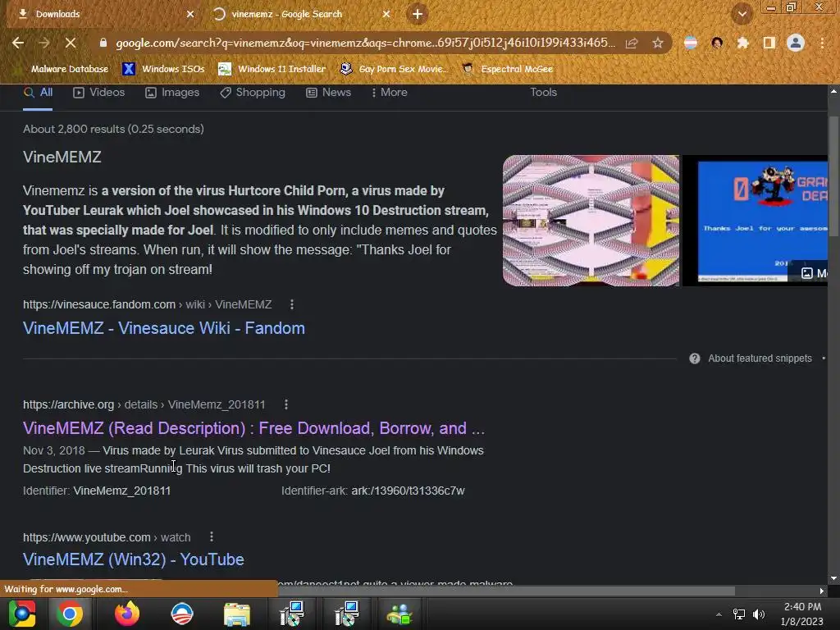Open the search Tools options
This screenshot has width=840, height=630.
point(543,92)
